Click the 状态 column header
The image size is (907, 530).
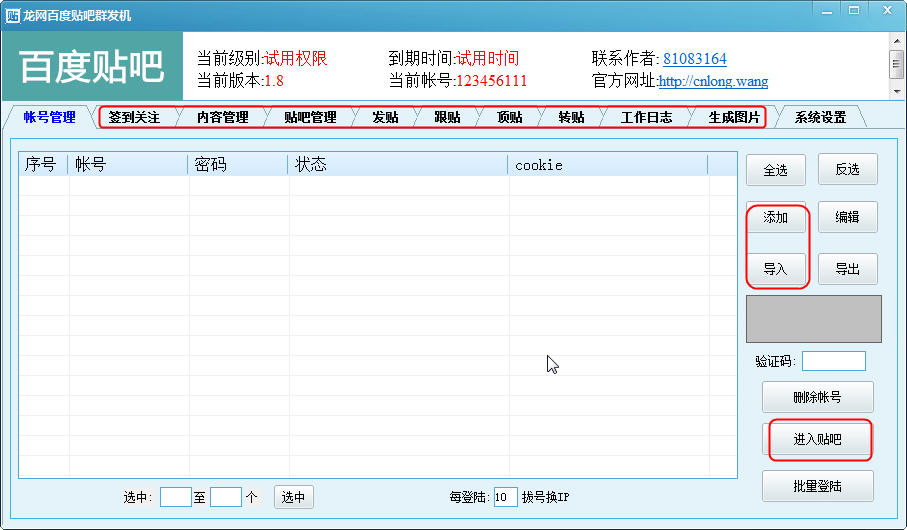tap(398, 165)
